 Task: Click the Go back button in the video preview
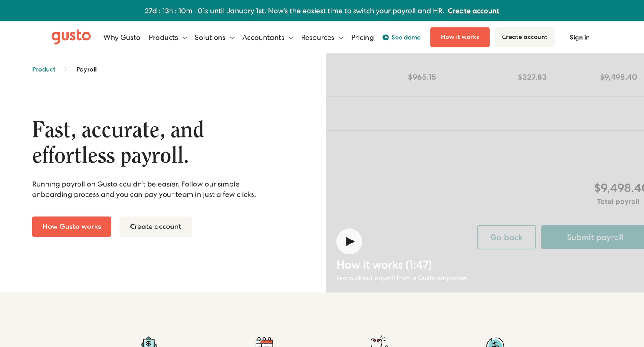[x=506, y=237]
